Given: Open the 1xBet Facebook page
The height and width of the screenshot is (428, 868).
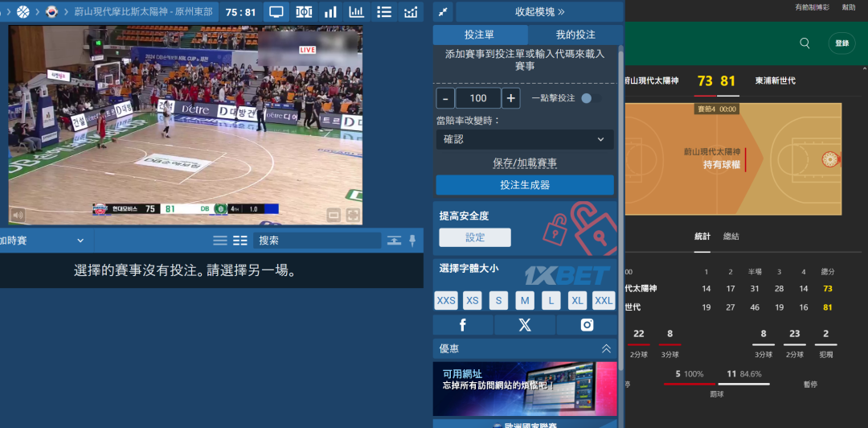Looking at the screenshot, I should [463, 326].
